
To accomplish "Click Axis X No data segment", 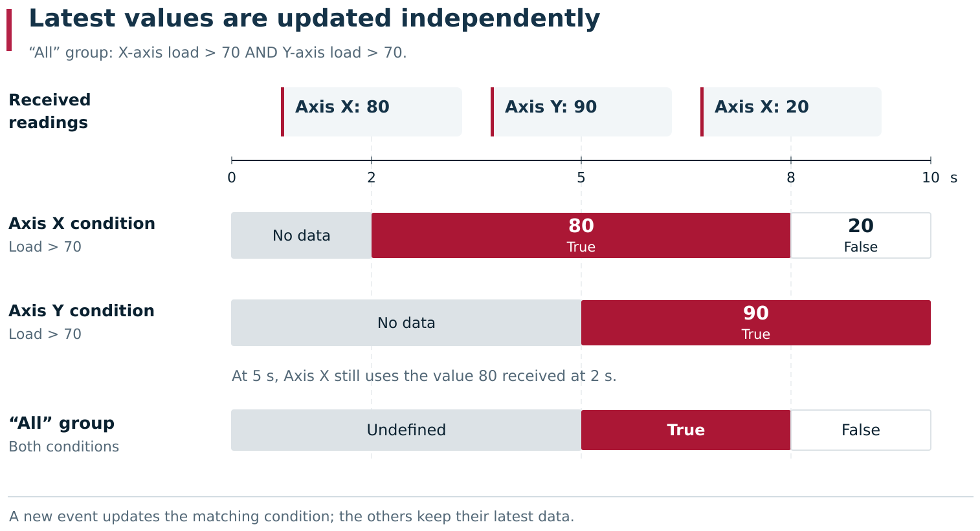I will (302, 235).
